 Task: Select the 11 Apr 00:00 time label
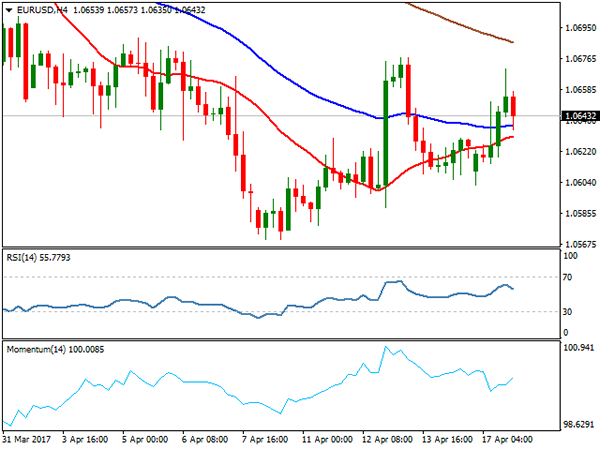tap(327, 439)
